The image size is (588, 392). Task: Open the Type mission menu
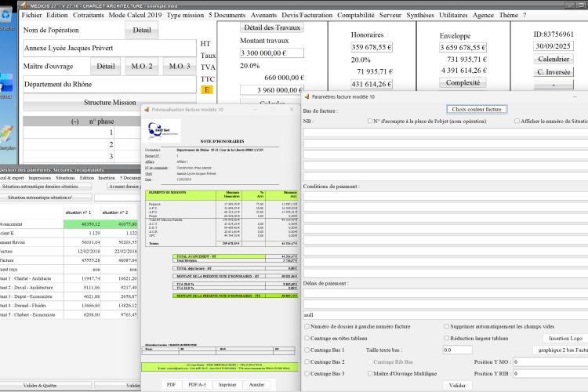185,15
